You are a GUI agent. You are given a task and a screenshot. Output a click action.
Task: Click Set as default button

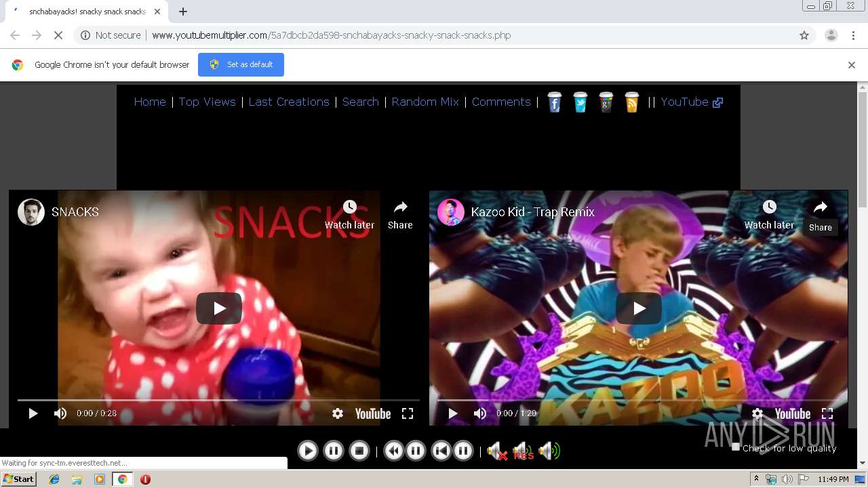(x=241, y=64)
